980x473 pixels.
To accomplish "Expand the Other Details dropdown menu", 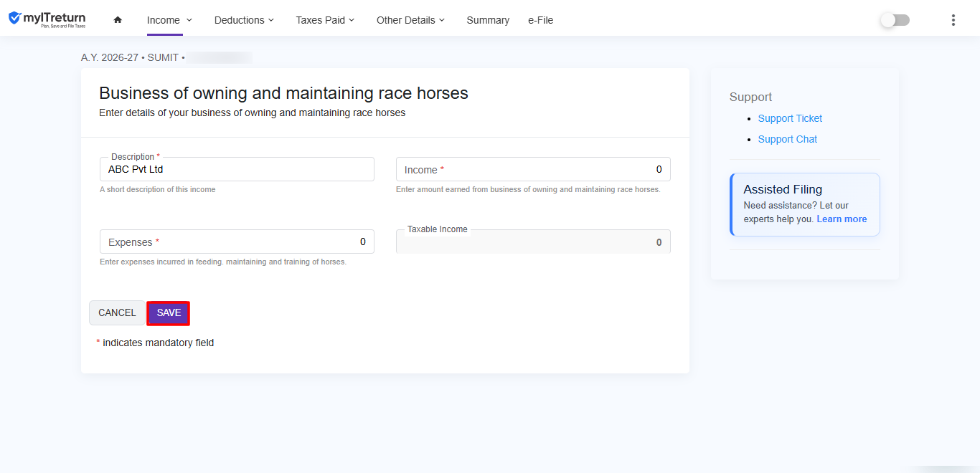I will pos(410,20).
